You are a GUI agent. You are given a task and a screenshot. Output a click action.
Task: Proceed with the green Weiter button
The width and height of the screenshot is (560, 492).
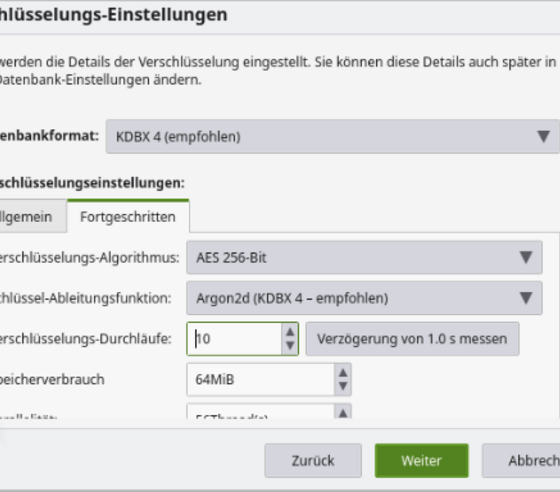(x=421, y=460)
